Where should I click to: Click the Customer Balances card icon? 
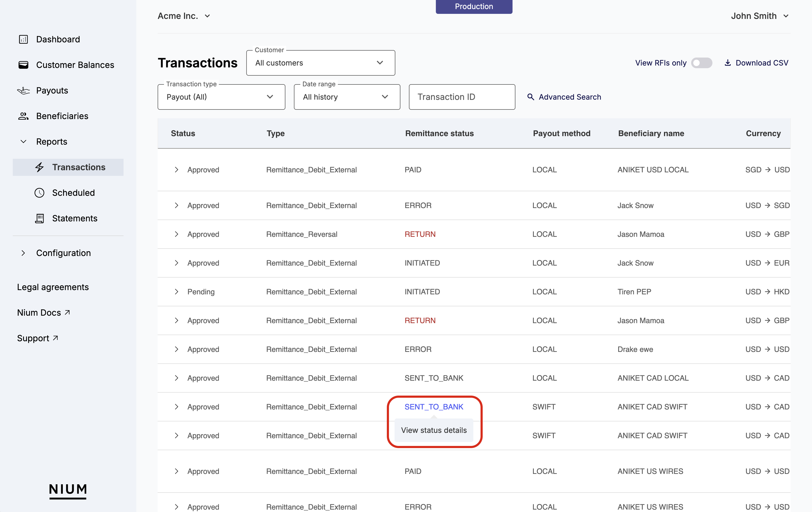click(23, 65)
